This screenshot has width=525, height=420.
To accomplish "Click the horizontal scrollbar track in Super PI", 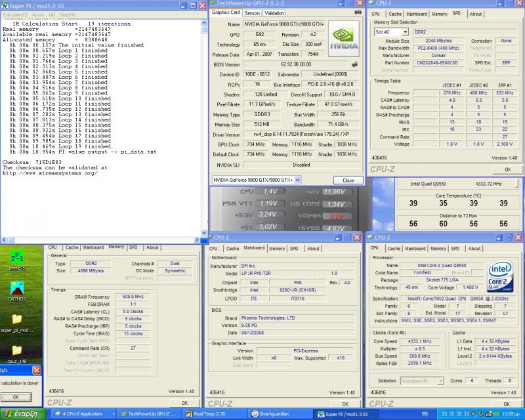I will pyautogui.click(x=104, y=240).
